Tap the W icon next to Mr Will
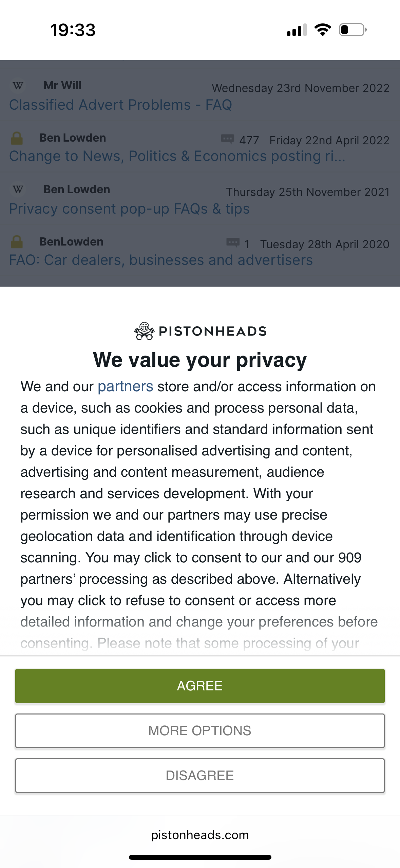 (x=18, y=86)
